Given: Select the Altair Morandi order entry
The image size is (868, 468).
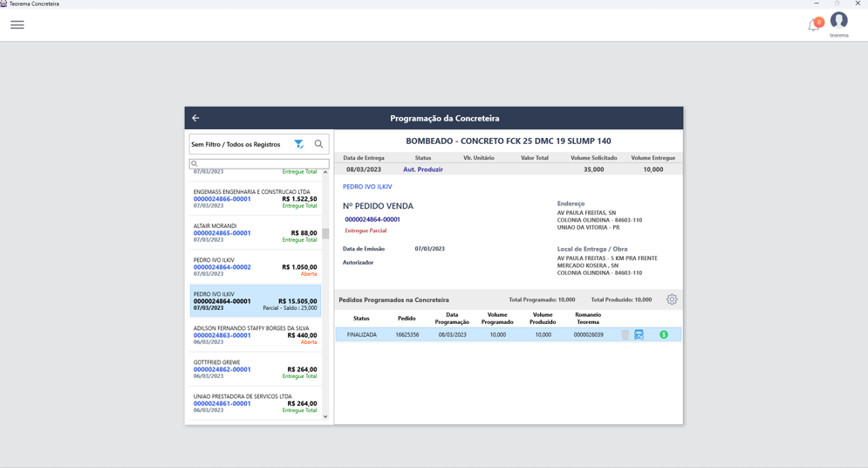Looking at the screenshot, I should [x=256, y=232].
